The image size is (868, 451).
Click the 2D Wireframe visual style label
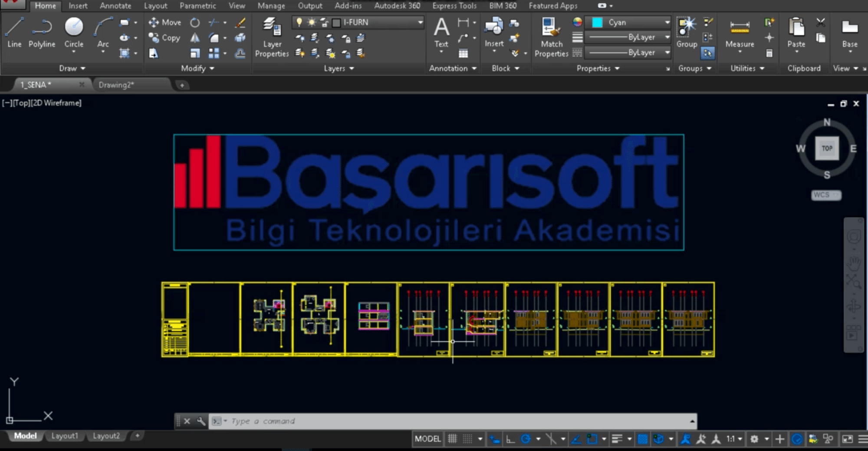56,103
